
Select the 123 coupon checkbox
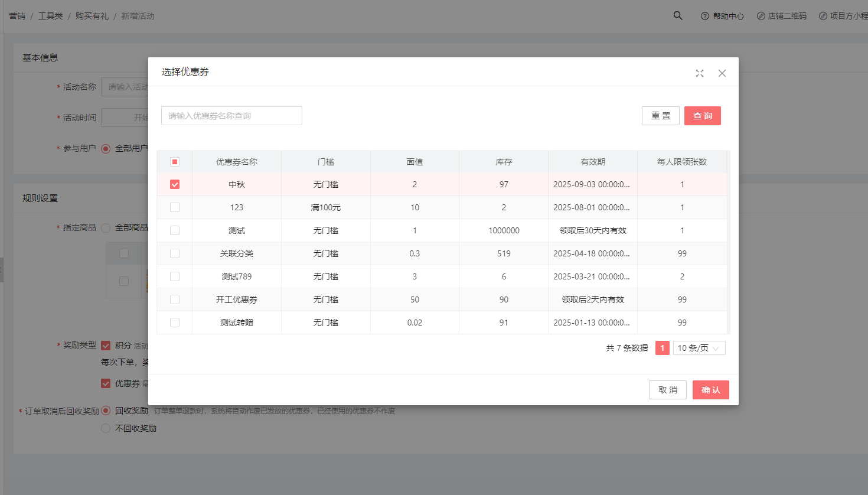coord(175,207)
